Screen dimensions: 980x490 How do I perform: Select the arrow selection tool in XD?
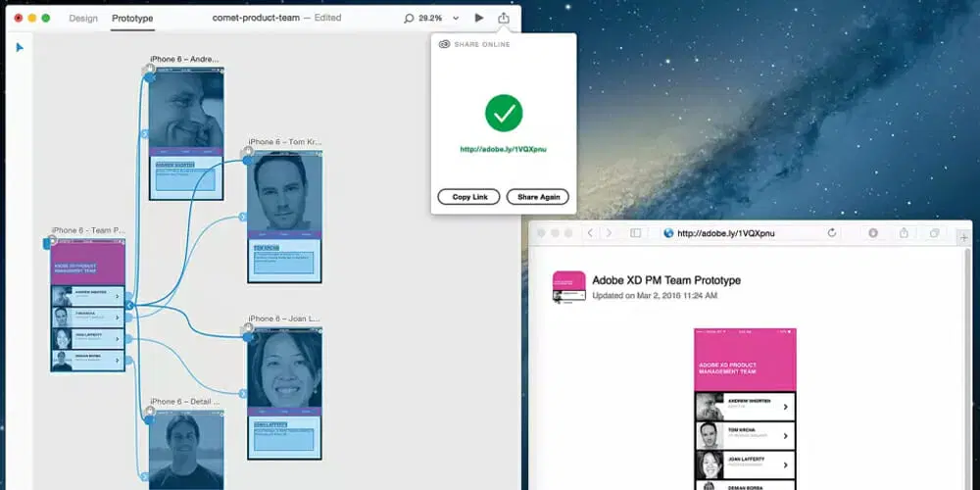20,47
